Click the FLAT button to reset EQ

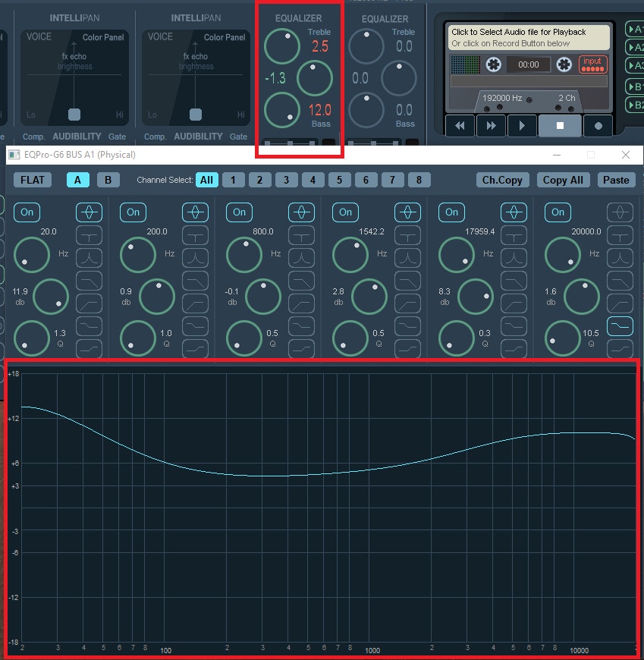[x=33, y=180]
